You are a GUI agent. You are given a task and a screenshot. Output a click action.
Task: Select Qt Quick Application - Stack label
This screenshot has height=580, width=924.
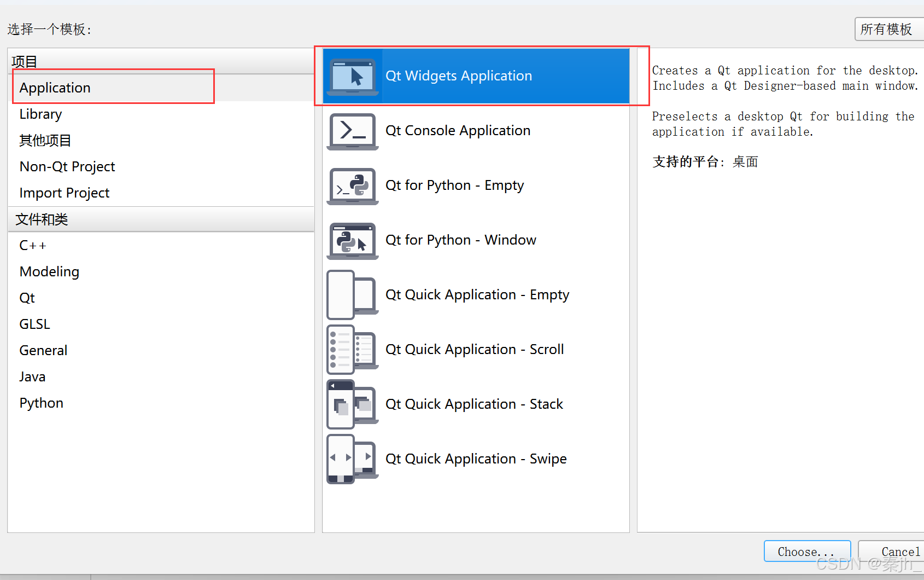coord(474,404)
